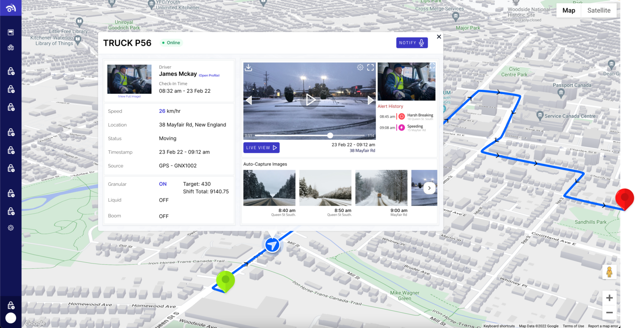Open Street View pegman
The width and height of the screenshot is (644, 328).
609,272
